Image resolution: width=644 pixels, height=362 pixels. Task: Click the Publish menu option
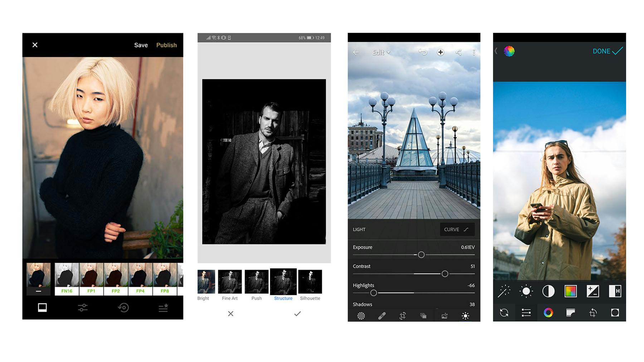pos(166,45)
